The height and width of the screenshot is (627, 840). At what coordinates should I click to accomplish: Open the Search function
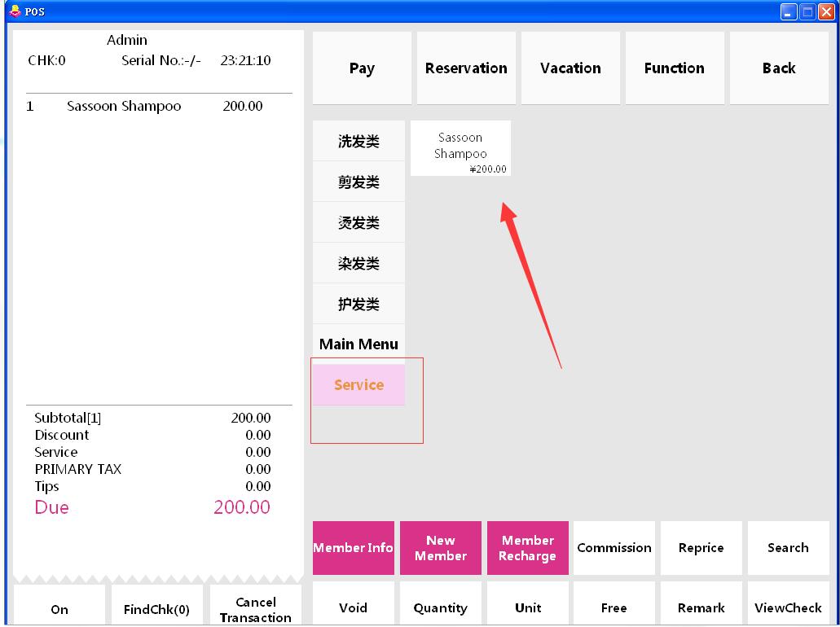tap(788, 548)
